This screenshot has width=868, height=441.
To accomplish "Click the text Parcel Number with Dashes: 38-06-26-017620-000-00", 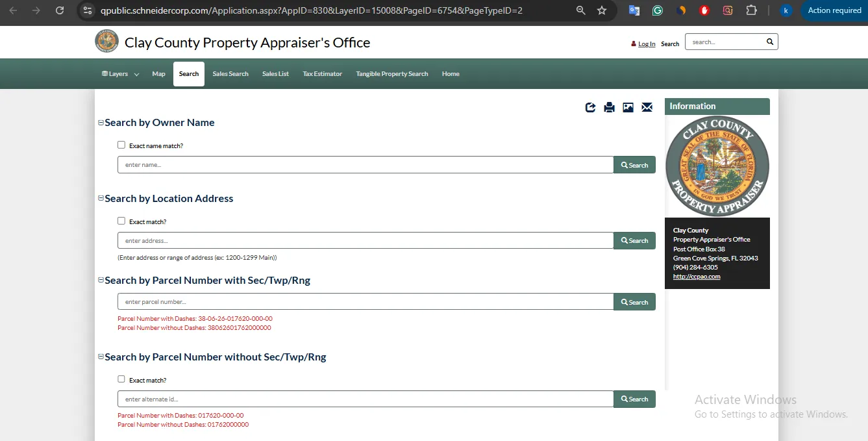I will click(x=195, y=319).
